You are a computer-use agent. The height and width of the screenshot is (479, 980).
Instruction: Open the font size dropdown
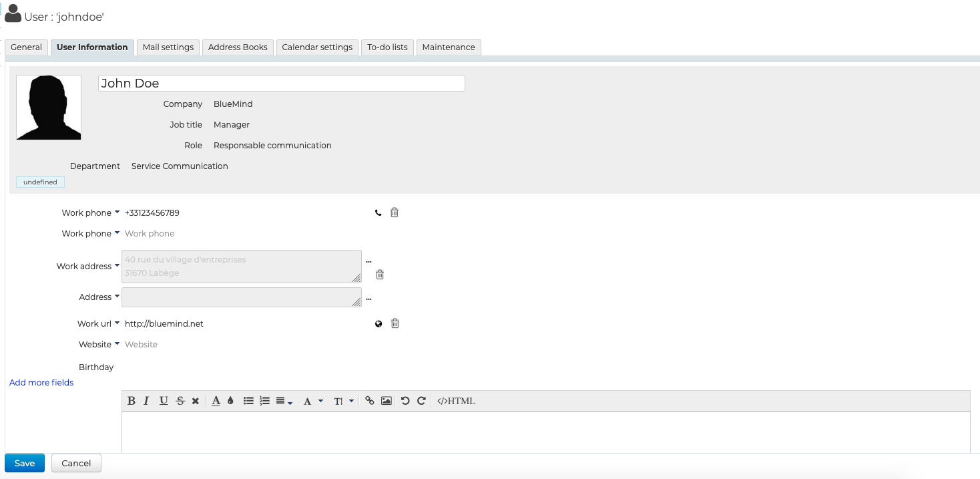coord(344,401)
